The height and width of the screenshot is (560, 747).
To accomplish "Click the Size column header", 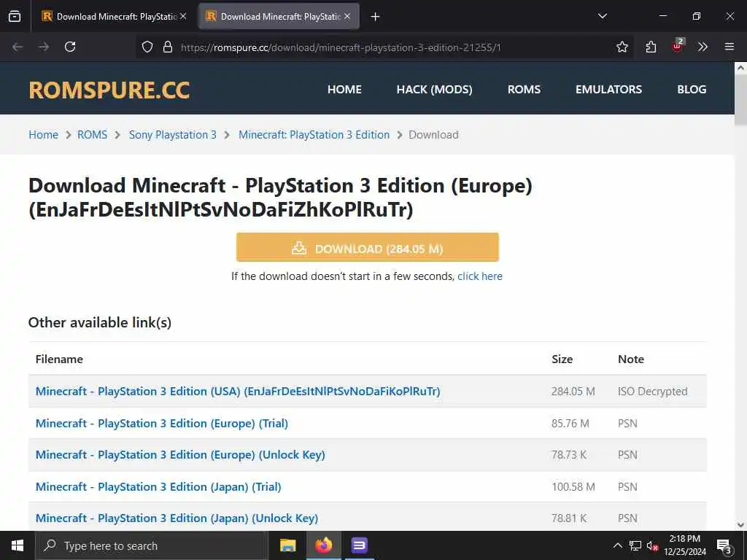I will click(x=562, y=359).
